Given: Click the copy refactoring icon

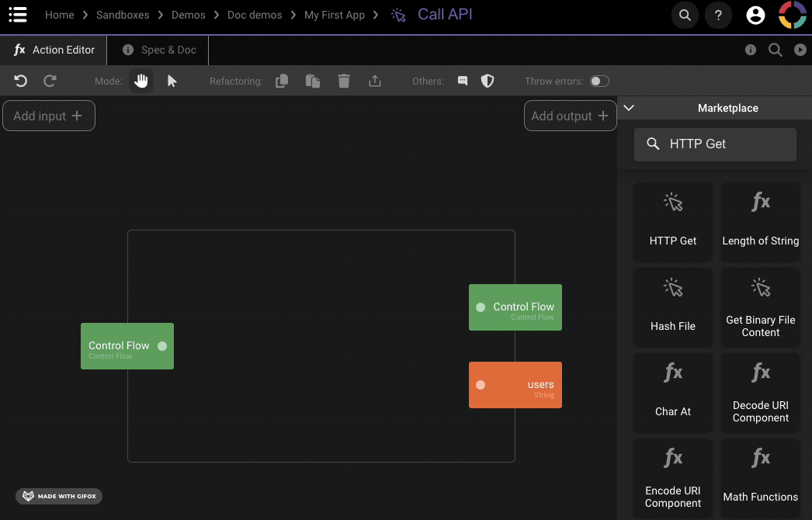Looking at the screenshot, I should click(x=282, y=81).
